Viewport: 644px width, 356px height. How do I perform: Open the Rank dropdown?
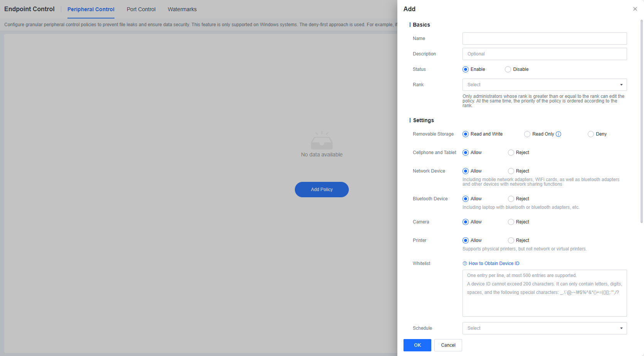(545, 85)
